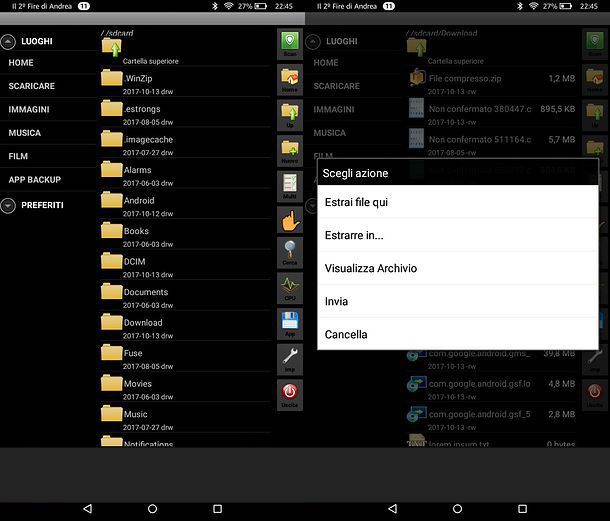Image resolution: width=610 pixels, height=521 pixels.
Task: Tap the 'Scegli azione' dialog title
Action: coord(355,173)
